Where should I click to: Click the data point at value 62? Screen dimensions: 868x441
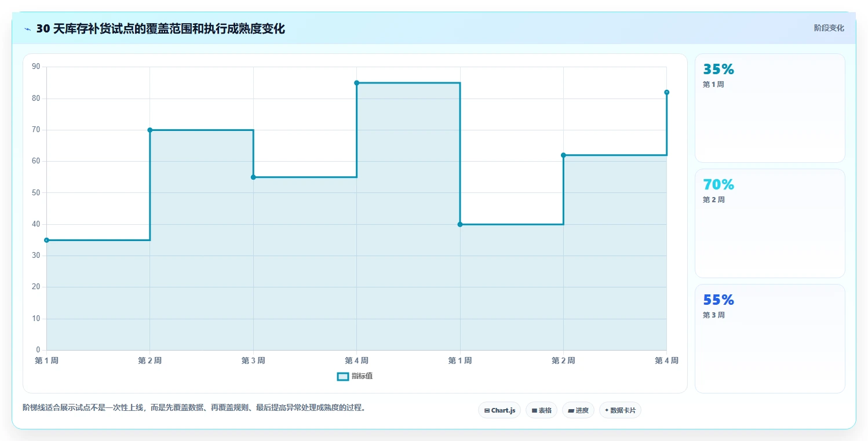(563, 155)
